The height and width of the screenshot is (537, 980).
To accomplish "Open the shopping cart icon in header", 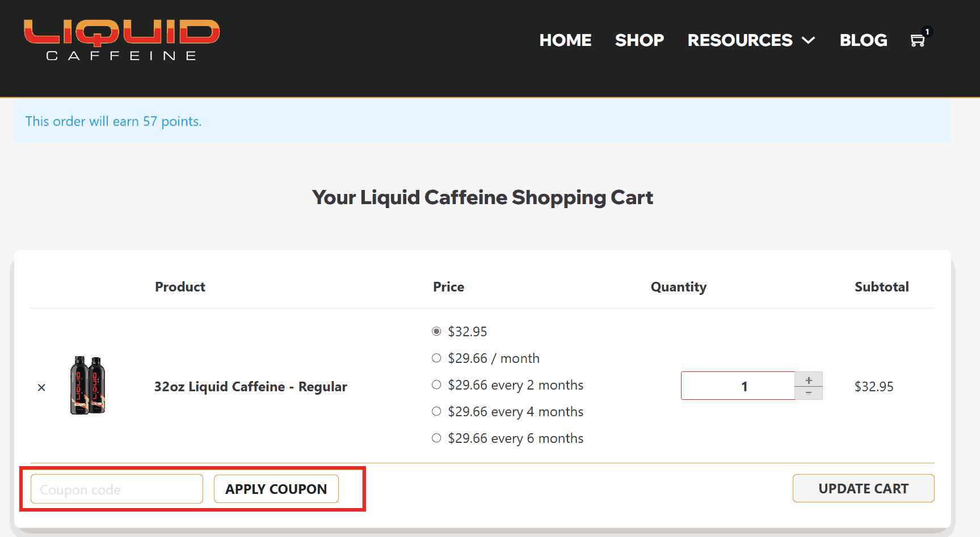I will pos(917,40).
